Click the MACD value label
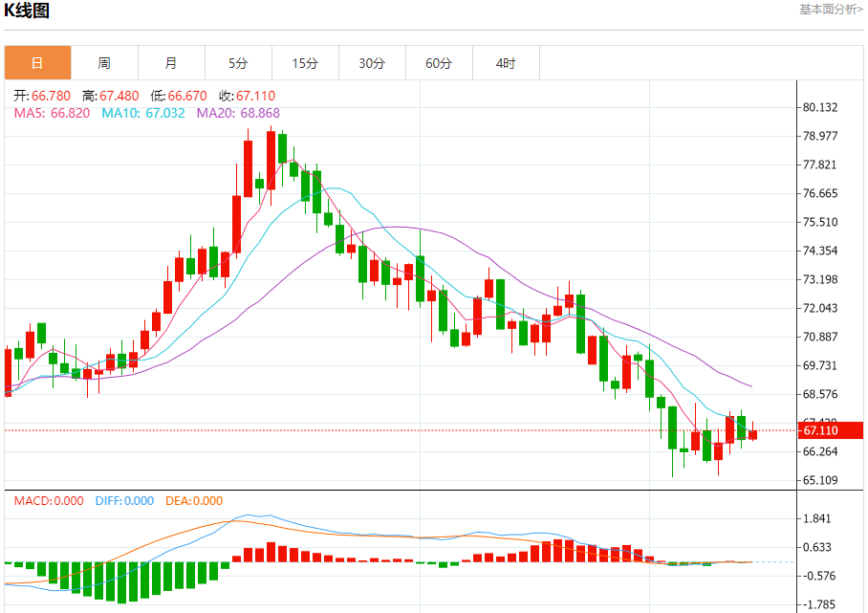868x613 pixels. click(49, 500)
